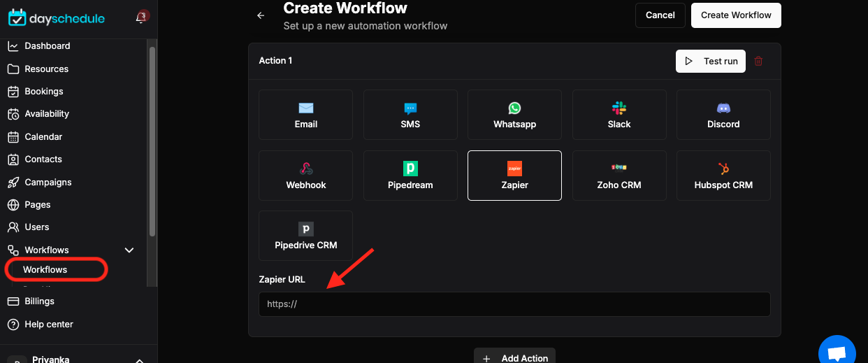Viewport: 868px width, 363px height.
Task: Choose the SMS action chat icon
Action: [x=410, y=108]
